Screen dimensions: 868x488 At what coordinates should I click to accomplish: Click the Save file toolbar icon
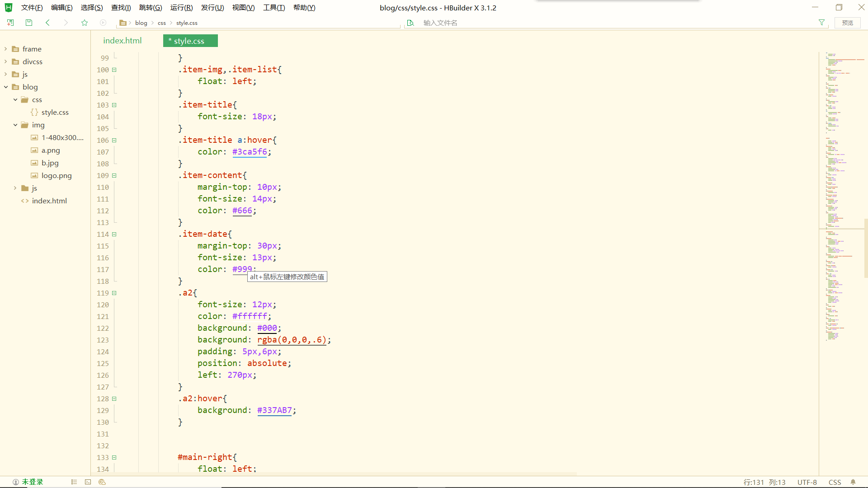29,23
